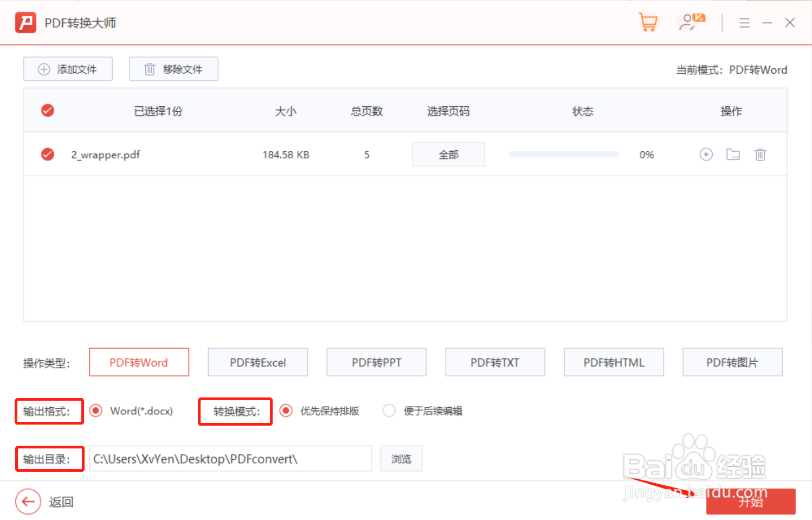Switch to PDF转Excel operation type
Viewport: 812px width, 520px height.
click(257, 362)
